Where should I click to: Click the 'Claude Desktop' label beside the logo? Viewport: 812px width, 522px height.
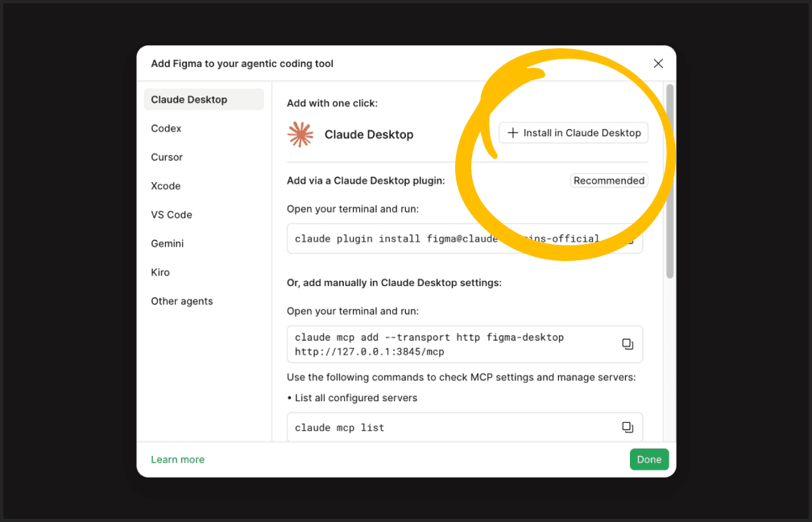click(369, 135)
